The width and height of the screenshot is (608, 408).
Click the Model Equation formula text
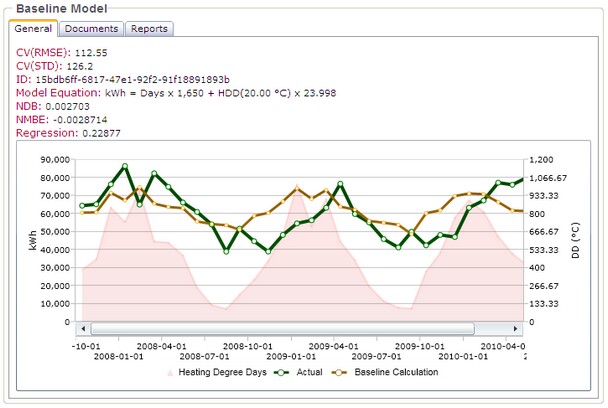[221, 93]
